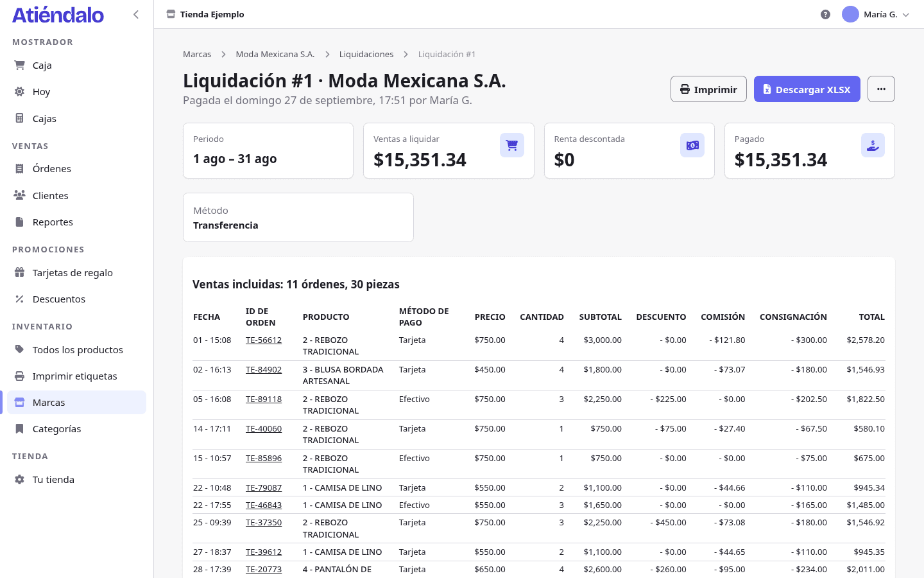This screenshot has width=924, height=578.
Task: Click the 'Transferencia' method value
Action: coord(226,225)
